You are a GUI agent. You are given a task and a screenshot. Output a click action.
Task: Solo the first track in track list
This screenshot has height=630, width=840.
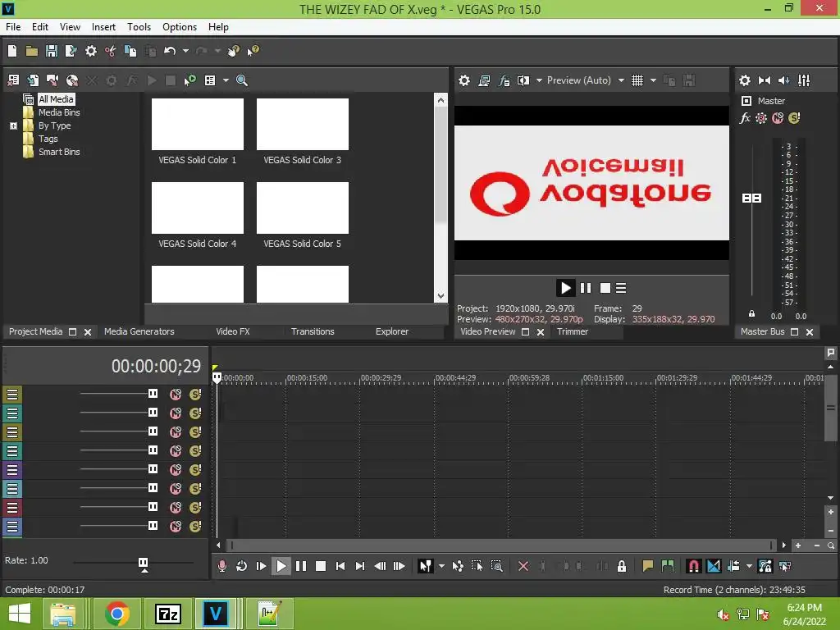pos(195,395)
